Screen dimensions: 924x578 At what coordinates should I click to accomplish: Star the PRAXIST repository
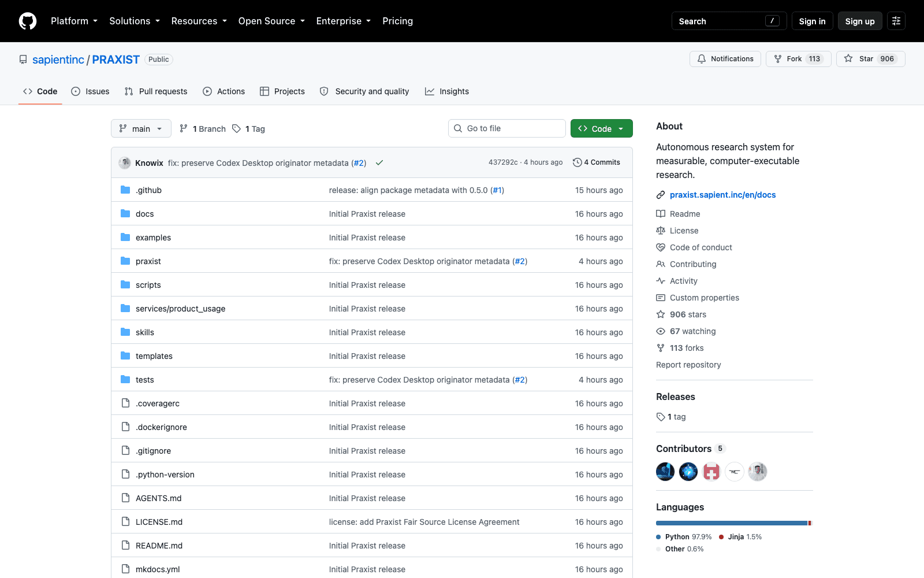coord(871,59)
